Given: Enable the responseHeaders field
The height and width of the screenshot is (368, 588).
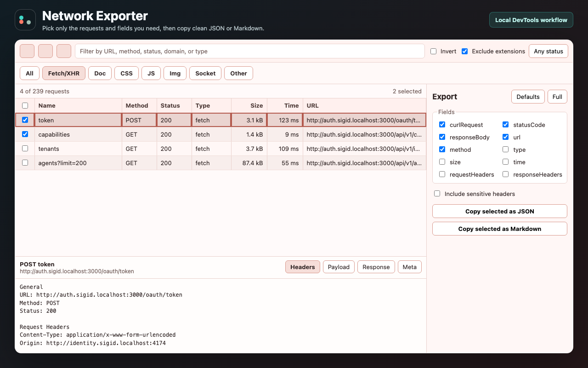Looking at the screenshot, I should (505, 174).
